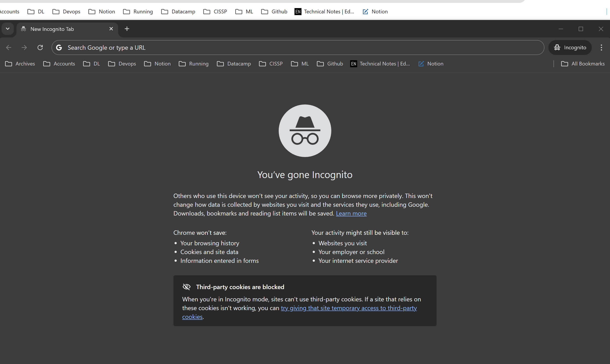Open the Accounts bookmark folder in Incognito window
The image size is (610, 364).
click(59, 64)
